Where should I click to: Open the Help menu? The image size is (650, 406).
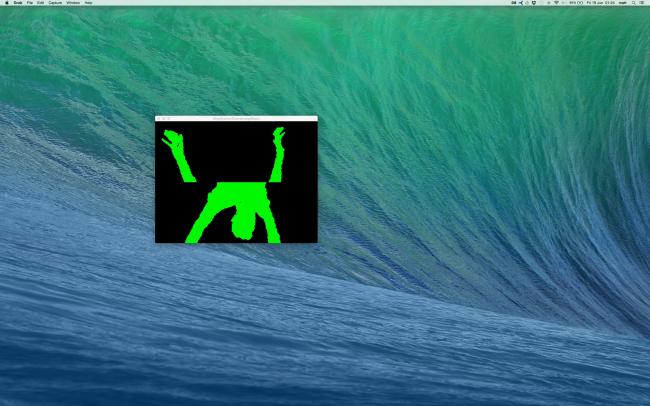(x=88, y=2)
